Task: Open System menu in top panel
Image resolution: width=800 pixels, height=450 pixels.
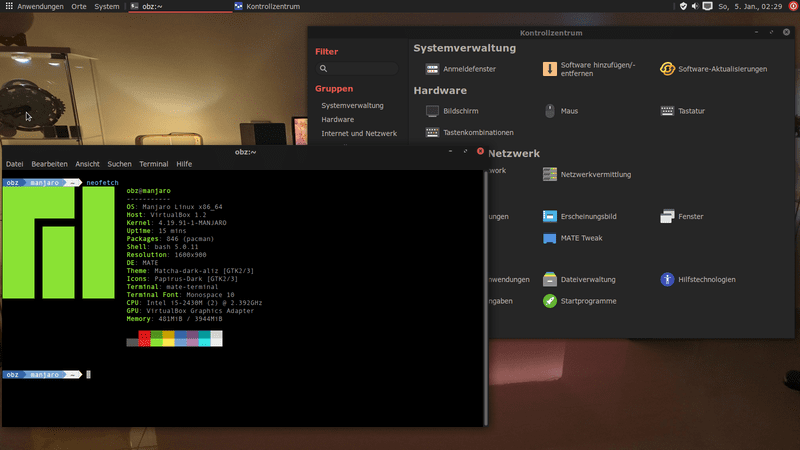Action: coord(107,6)
